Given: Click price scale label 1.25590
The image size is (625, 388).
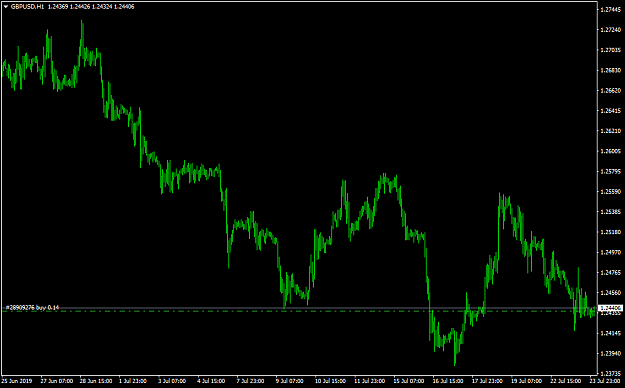Looking at the screenshot, I should coord(611,192).
